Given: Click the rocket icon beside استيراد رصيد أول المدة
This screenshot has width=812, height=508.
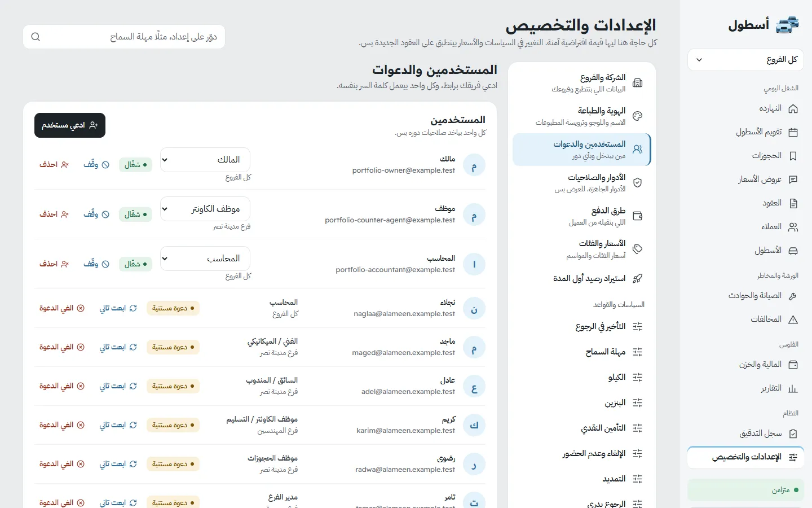Looking at the screenshot, I should 638,278.
